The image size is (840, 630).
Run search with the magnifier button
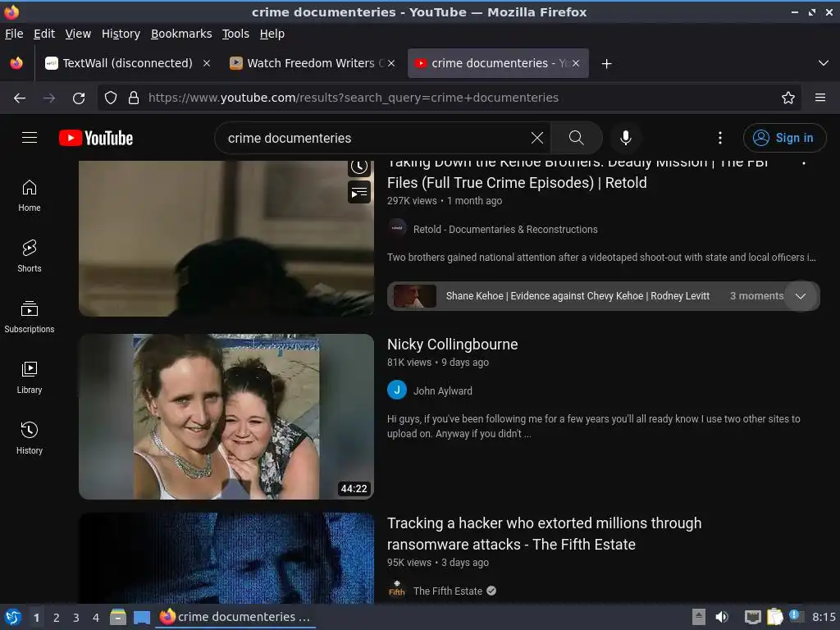[577, 138]
